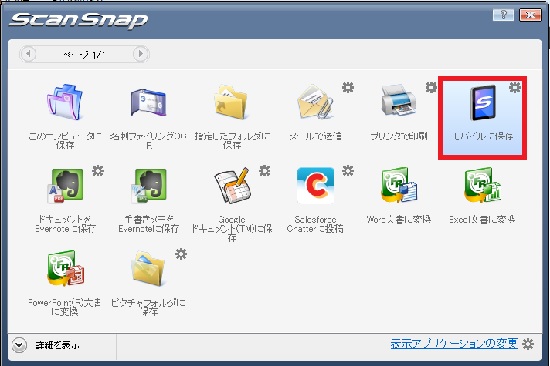
Task: Choose the convert to Excel document icon
Action: pyautogui.click(x=483, y=185)
